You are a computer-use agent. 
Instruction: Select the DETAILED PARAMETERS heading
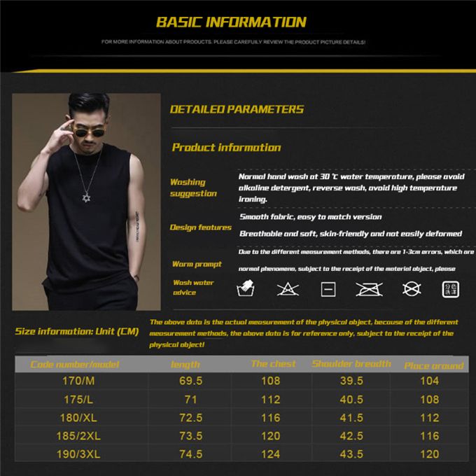coord(237,109)
